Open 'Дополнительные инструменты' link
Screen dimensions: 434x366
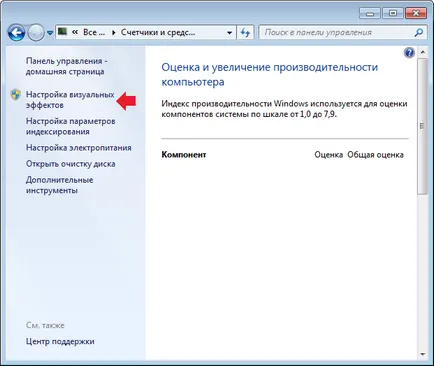pyautogui.click(x=60, y=185)
